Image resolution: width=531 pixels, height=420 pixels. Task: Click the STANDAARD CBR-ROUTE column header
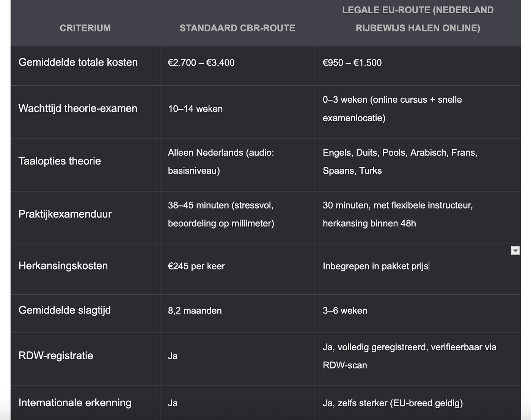(x=237, y=28)
